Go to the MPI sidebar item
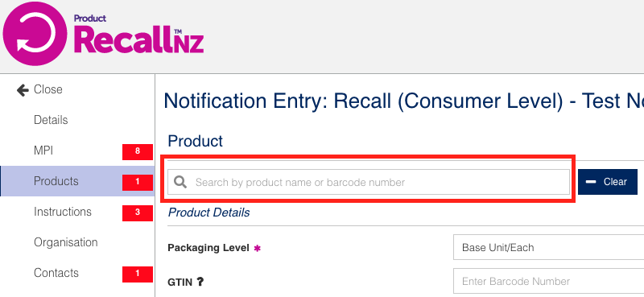644x297 pixels. (43, 151)
